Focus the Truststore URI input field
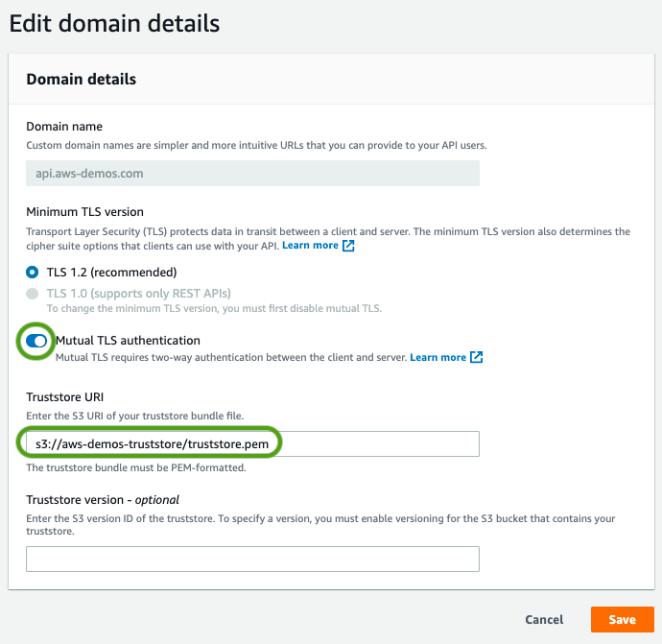Screen dimensions: 662x644 251,443
